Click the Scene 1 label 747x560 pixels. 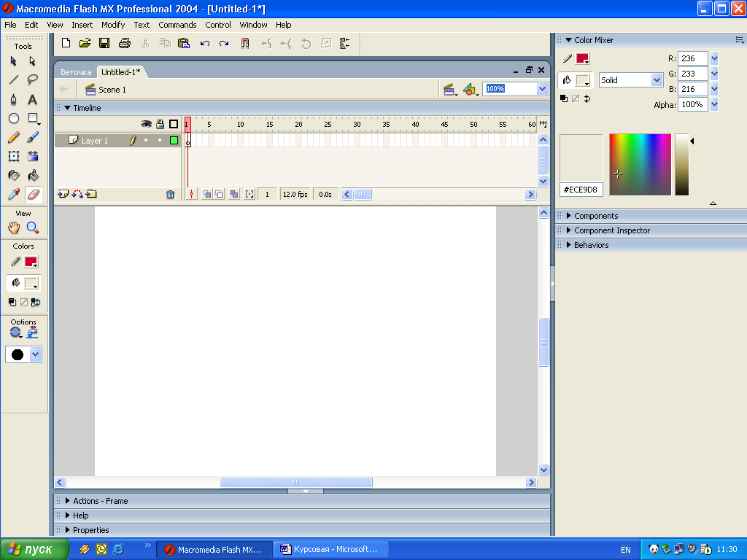[x=112, y=90]
